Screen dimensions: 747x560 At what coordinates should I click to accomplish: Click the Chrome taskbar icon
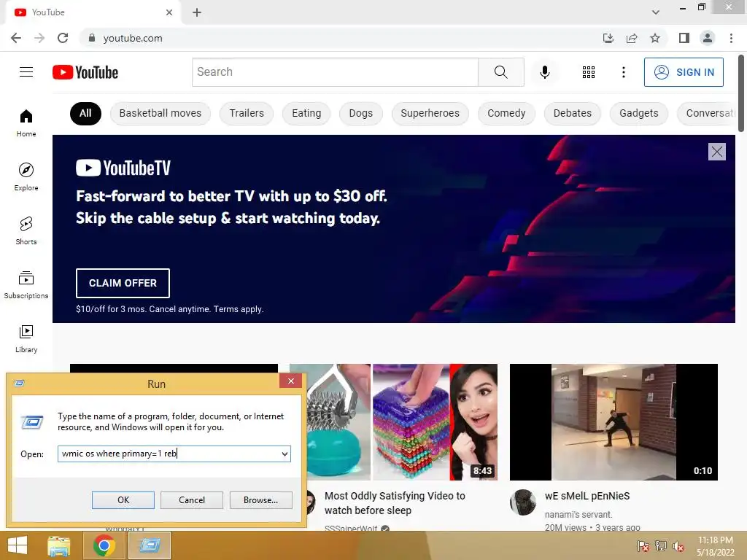pyautogui.click(x=104, y=545)
